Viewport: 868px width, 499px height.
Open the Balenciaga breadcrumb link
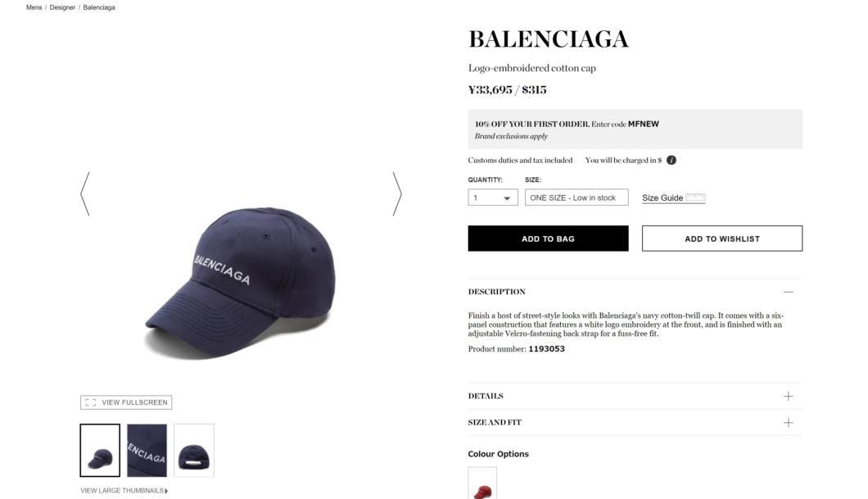[x=99, y=7]
